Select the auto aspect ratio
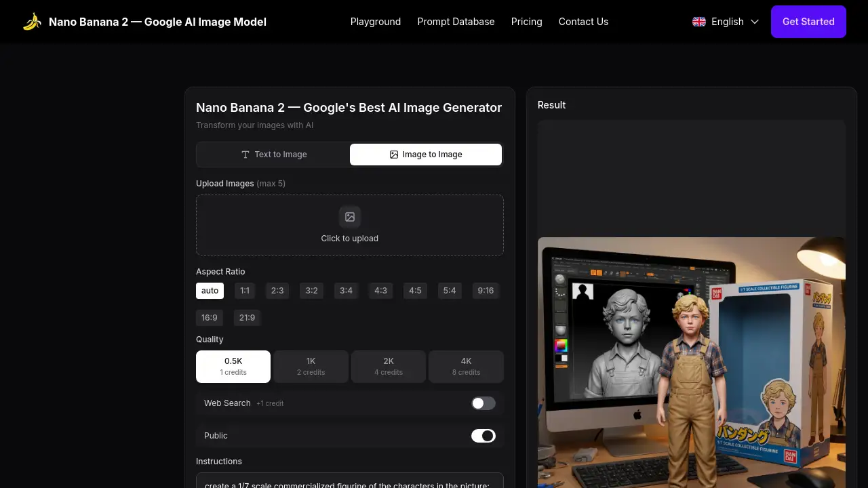 point(210,291)
